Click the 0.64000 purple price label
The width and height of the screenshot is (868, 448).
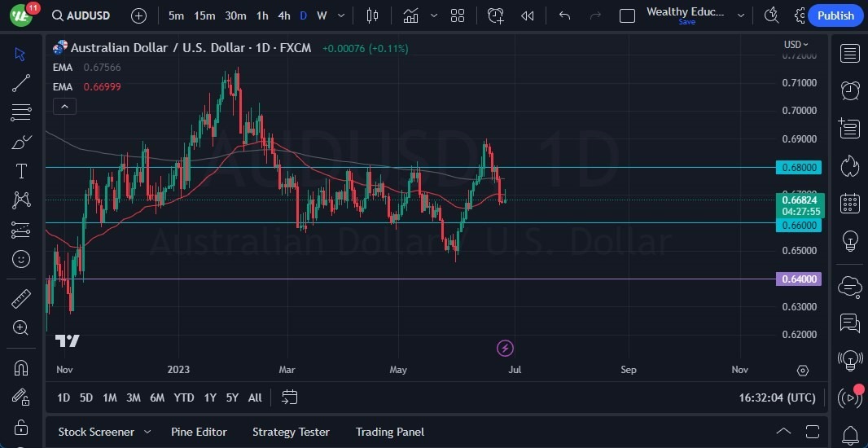(798, 279)
